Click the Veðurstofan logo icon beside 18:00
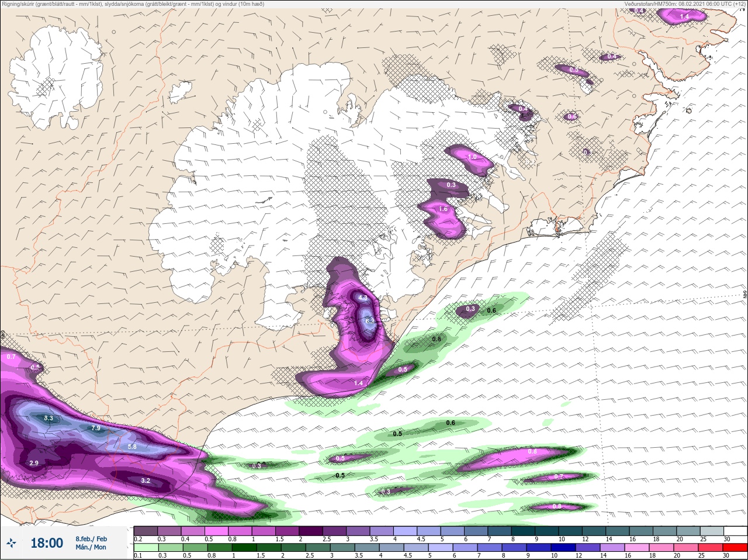Image resolution: width=748 pixels, height=560 pixels. pyautogui.click(x=11, y=543)
